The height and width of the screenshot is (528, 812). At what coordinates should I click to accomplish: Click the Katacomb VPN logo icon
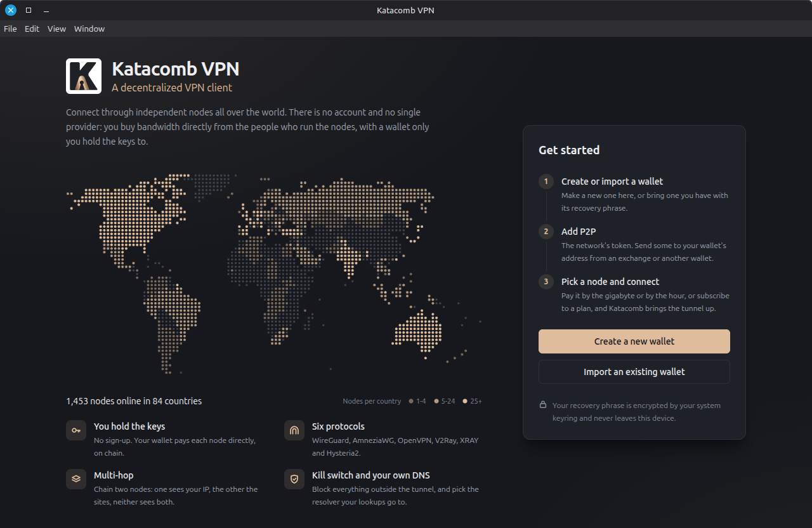(84, 76)
